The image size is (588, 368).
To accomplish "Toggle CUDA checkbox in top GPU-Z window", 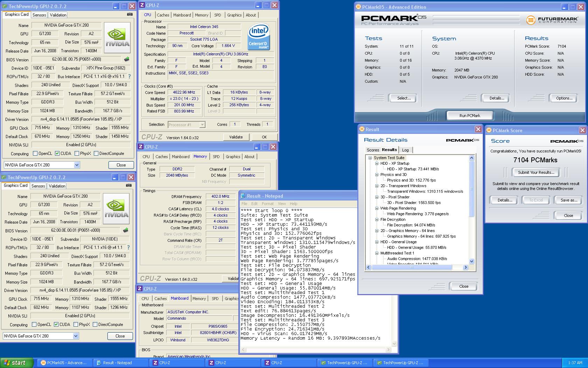I will (57, 154).
